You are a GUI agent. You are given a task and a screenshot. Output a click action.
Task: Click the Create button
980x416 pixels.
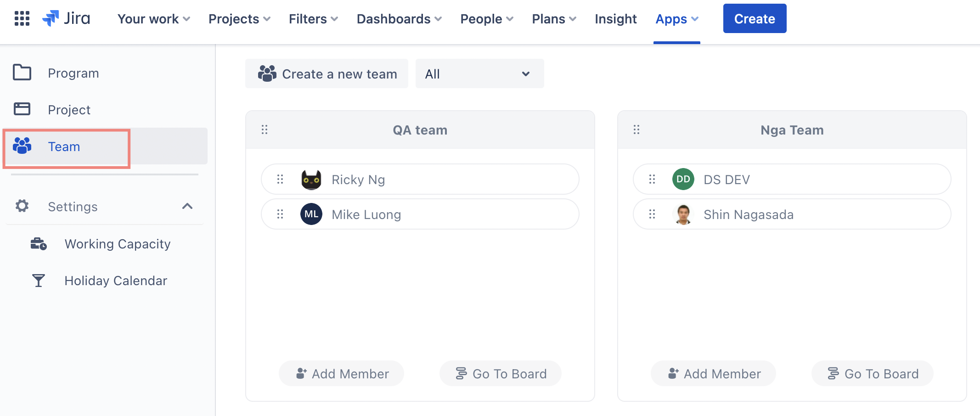pyautogui.click(x=755, y=19)
